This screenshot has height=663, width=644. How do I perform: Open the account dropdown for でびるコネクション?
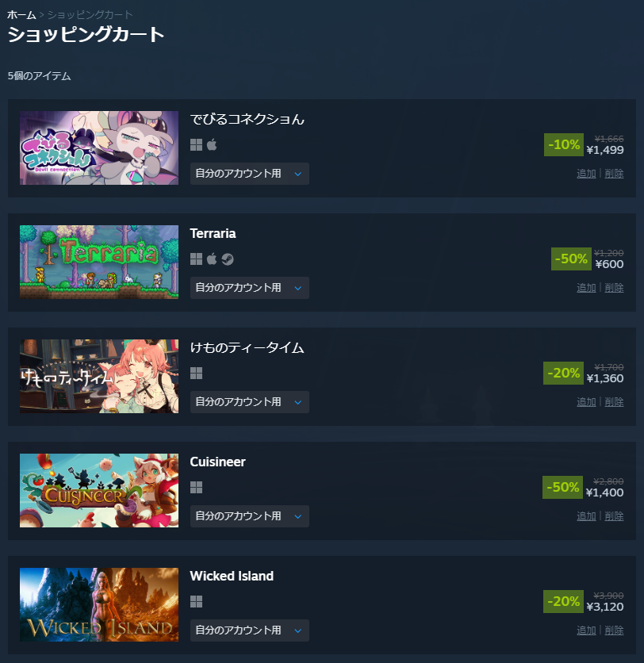pyautogui.click(x=250, y=174)
